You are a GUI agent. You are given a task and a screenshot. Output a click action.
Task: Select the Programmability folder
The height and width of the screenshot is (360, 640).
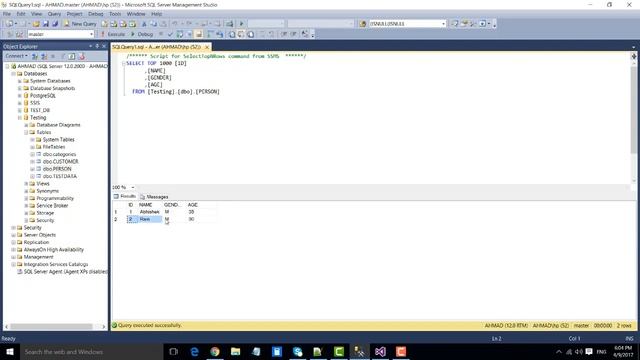point(55,198)
